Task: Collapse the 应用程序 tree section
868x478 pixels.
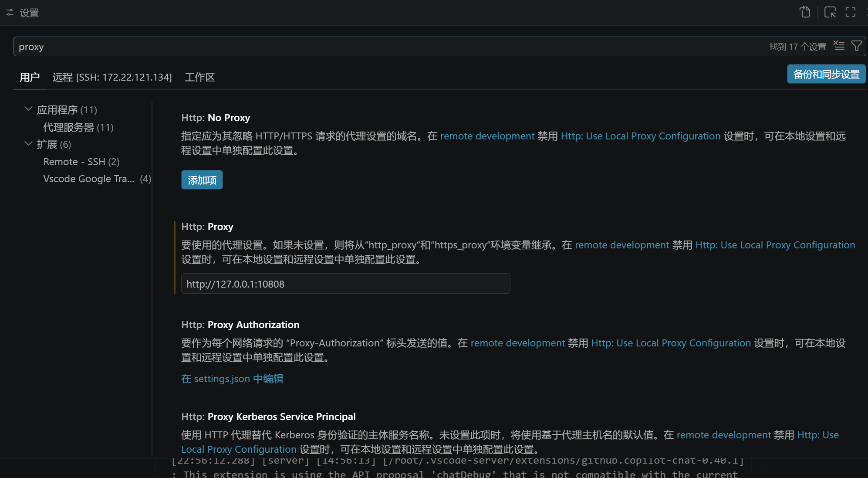Action: (28, 109)
